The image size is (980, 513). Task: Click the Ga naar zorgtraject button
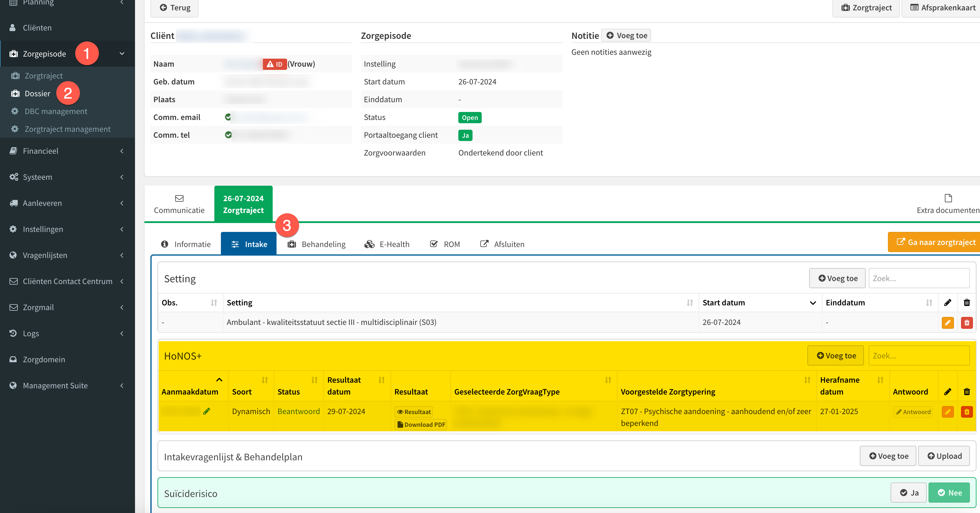[x=934, y=242]
